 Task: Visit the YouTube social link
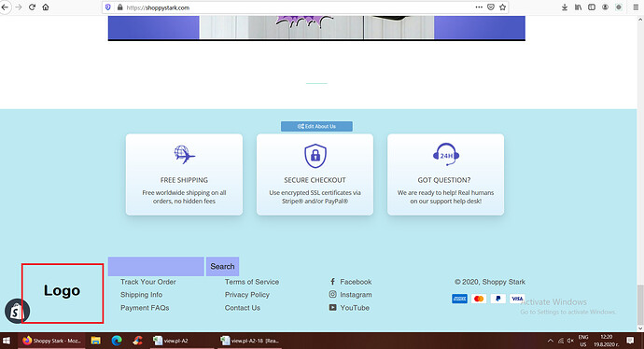(x=349, y=308)
